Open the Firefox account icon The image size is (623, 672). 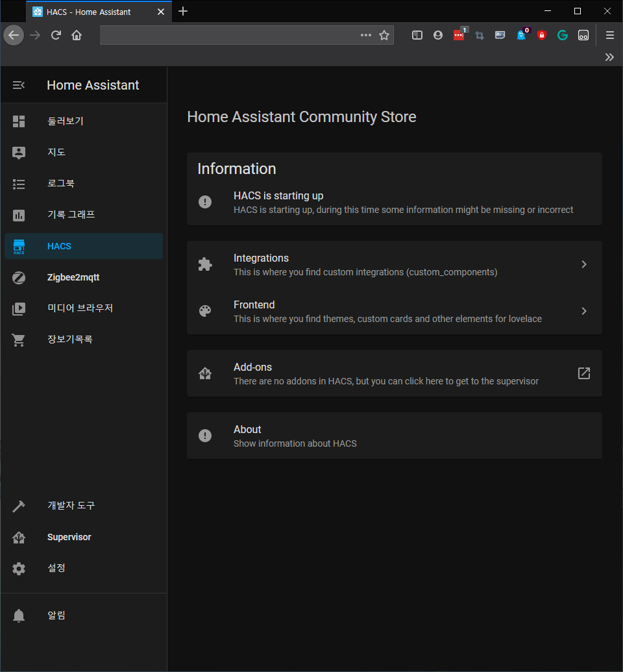[x=438, y=35]
